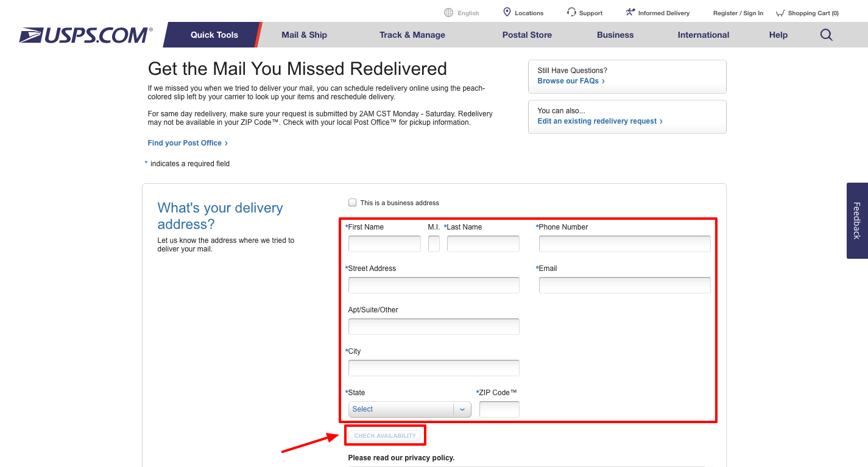Open the Postal Store menu
Screen dimensions: 868x467
point(527,35)
